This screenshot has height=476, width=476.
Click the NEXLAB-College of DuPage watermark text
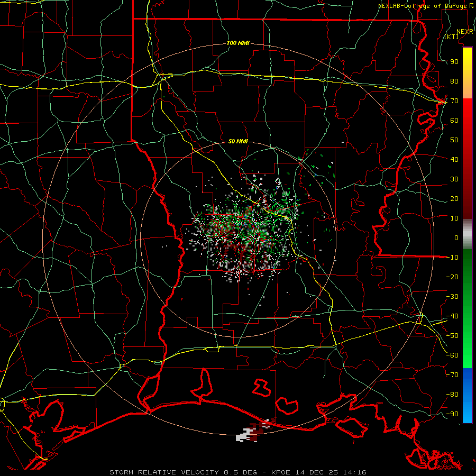point(426,6)
